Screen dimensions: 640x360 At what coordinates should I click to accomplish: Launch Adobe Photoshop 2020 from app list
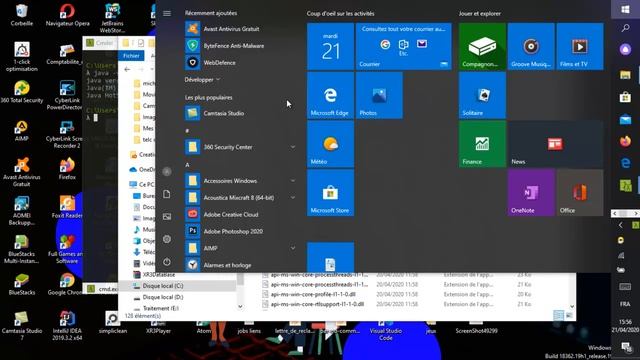click(241, 231)
